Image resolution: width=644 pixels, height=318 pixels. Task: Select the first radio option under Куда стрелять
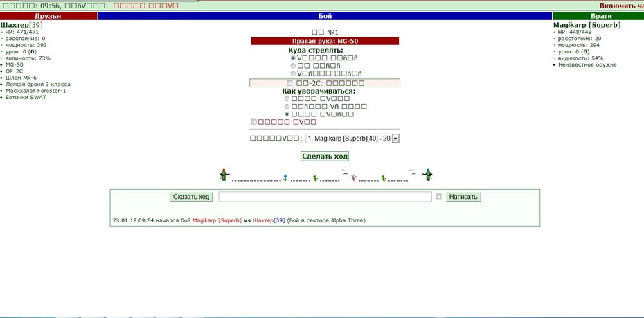point(293,58)
